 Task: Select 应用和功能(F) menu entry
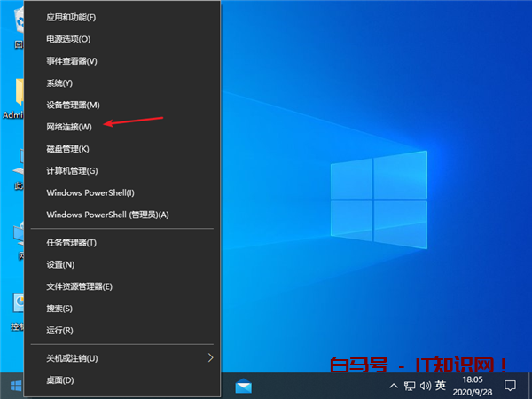71,17
